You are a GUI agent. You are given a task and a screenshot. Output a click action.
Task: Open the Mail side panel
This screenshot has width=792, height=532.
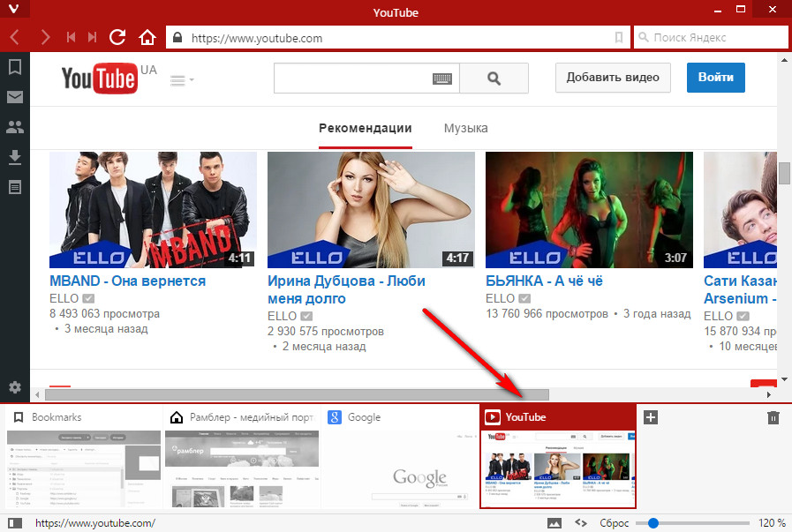[x=15, y=97]
